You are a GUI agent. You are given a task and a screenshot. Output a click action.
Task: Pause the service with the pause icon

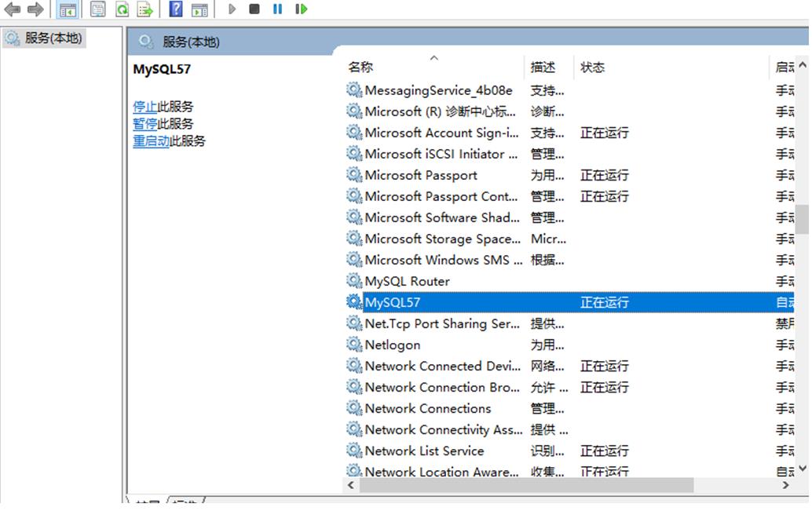(x=276, y=9)
